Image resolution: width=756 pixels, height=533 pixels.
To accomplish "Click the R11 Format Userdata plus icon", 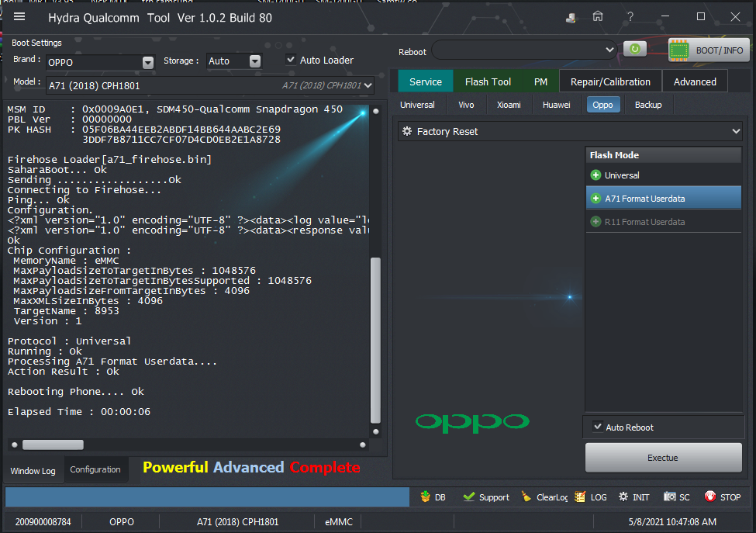I will [596, 222].
